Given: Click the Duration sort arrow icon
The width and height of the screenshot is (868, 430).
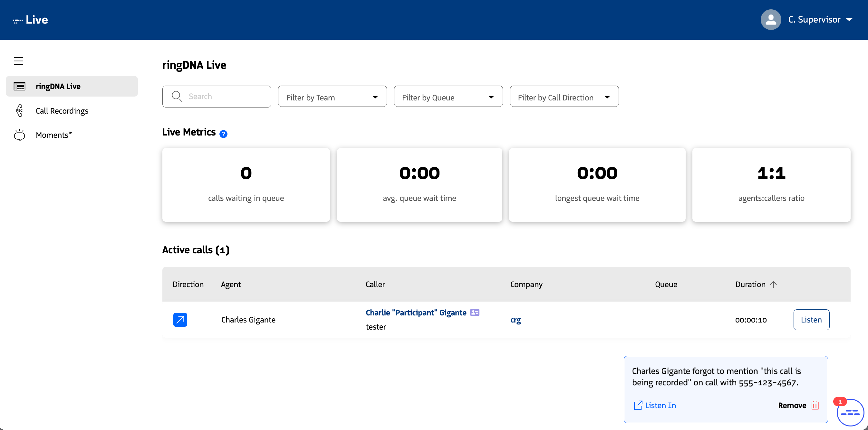Looking at the screenshot, I should [773, 284].
